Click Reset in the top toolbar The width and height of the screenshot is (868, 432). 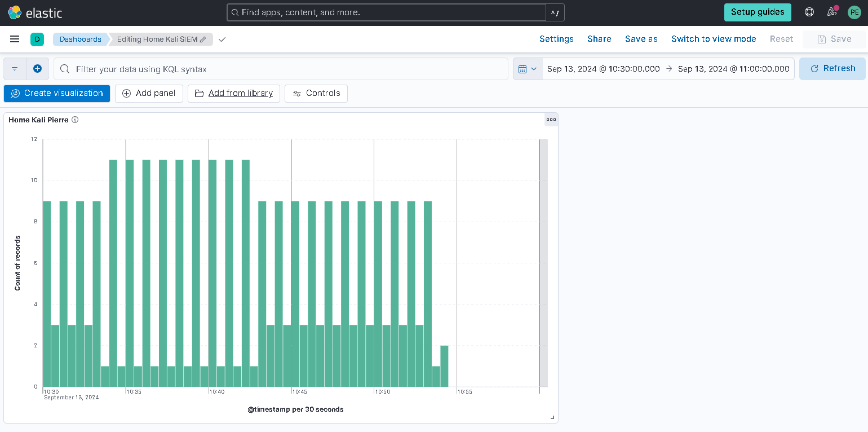point(781,39)
